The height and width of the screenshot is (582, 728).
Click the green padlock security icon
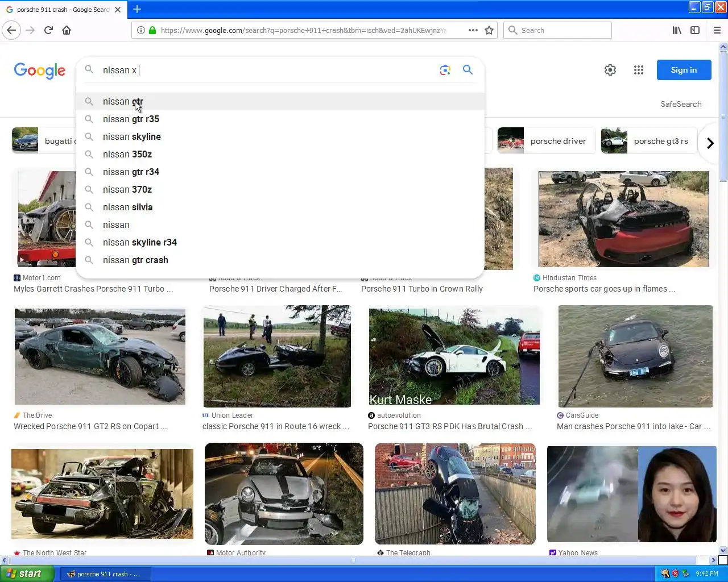pos(152,30)
